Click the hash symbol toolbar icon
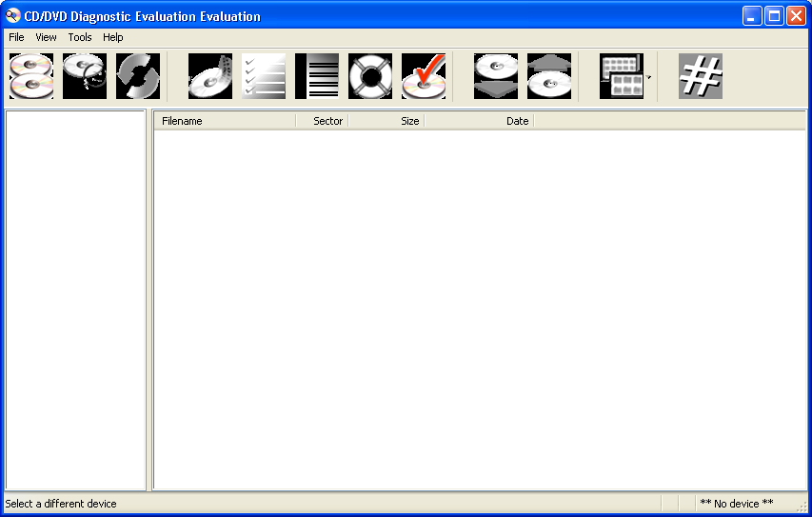Screen dimensions: 812x517 click(x=701, y=76)
